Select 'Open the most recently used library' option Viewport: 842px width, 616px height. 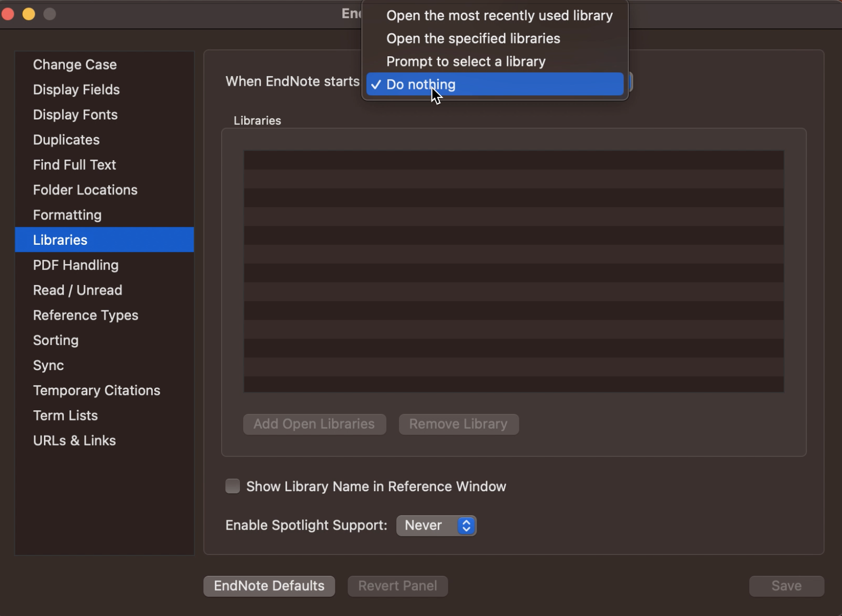pyautogui.click(x=499, y=16)
